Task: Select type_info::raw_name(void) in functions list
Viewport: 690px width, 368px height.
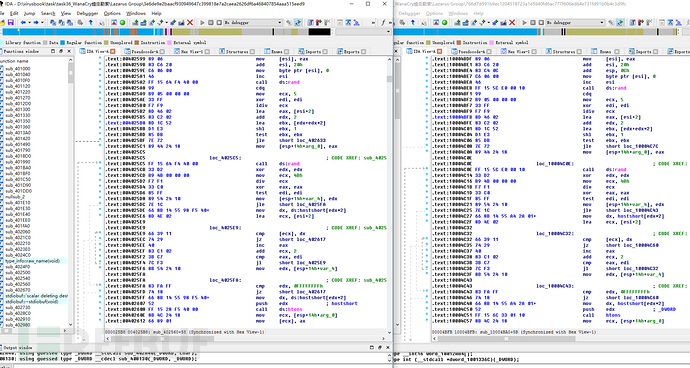Action: click(x=33, y=261)
